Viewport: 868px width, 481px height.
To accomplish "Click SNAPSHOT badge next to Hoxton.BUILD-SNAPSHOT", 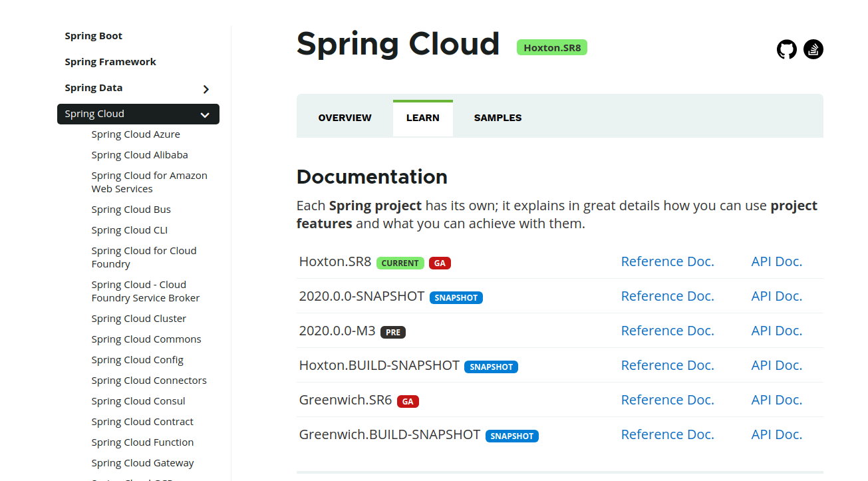I will 491,367.
